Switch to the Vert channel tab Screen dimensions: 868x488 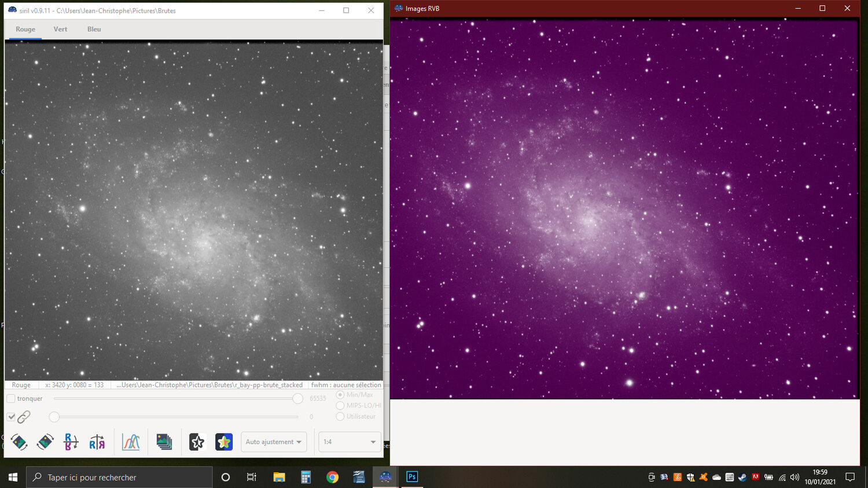(x=60, y=30)
